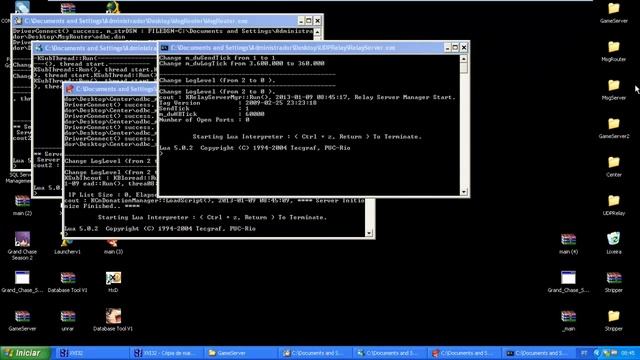Viewport: 640px width, 360px height.
Task: Open MsgRouter window system menu icon
Action: [x=18, y=21]
